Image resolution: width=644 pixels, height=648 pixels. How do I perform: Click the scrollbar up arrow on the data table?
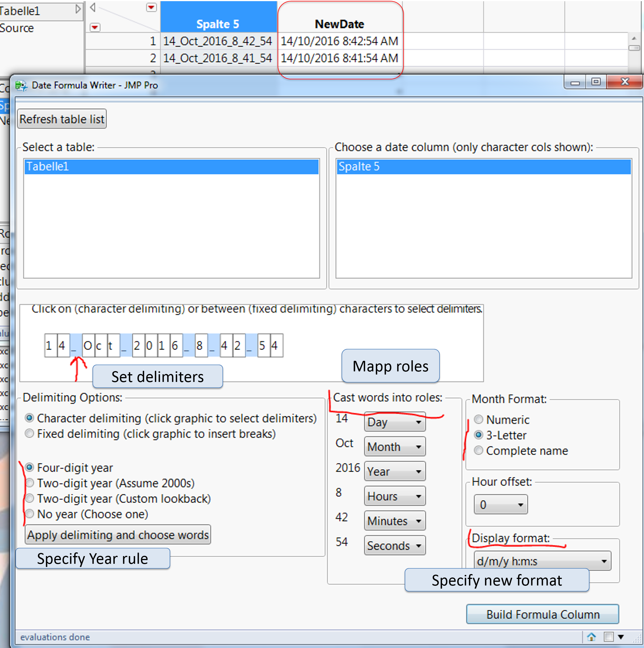(634, 39)
